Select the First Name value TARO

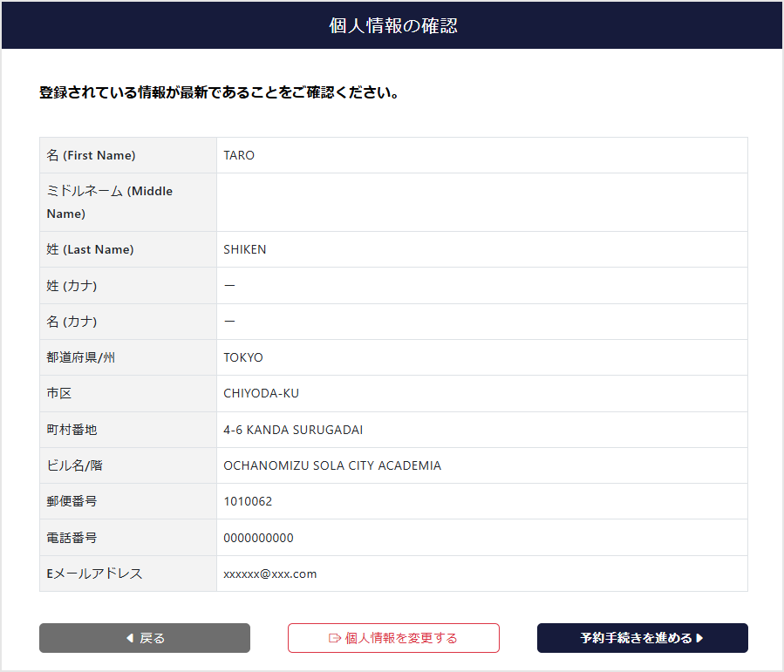pyautogui.click(x=239, y=155)
